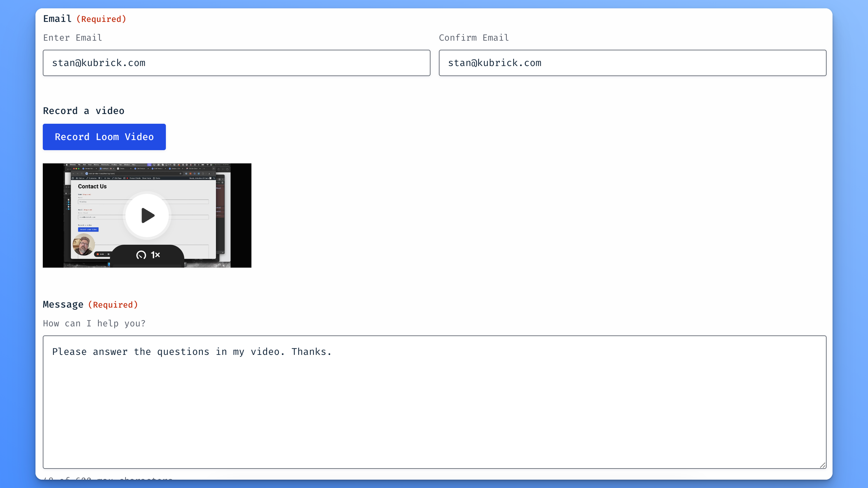Click the Confirm Email input field
Screen dimensions: 868x488
pyautogui.click(x=633, y=63)
